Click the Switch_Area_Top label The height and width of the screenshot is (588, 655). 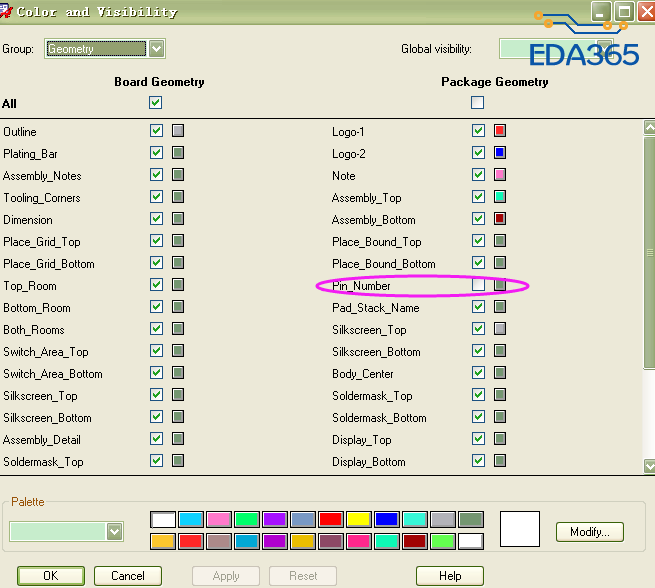click(x=46, y=352)
